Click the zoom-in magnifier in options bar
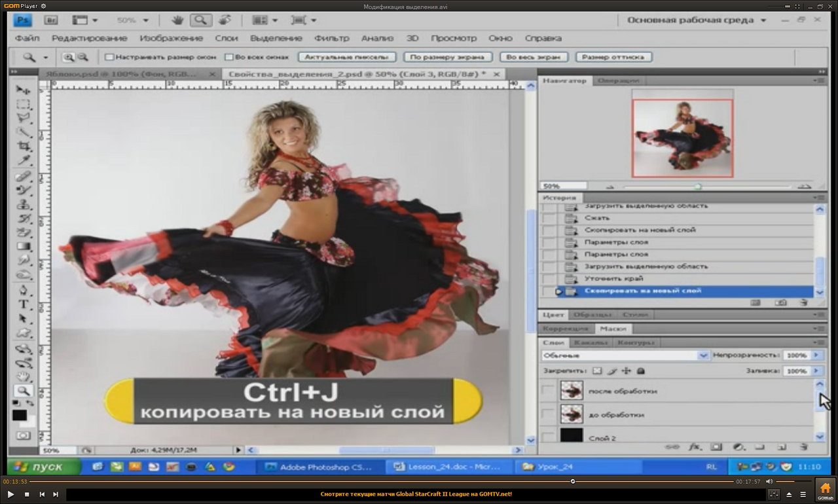 click(x=67, y=58)
